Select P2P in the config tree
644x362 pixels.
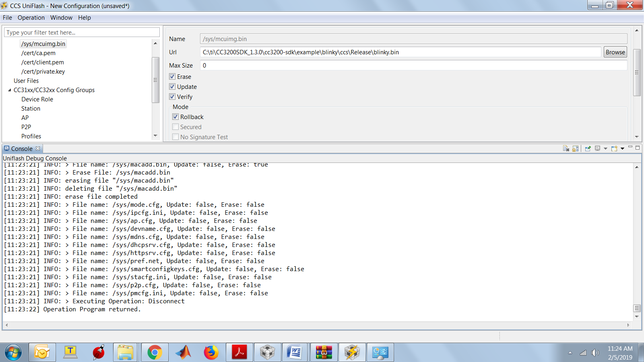coord(26,127)
